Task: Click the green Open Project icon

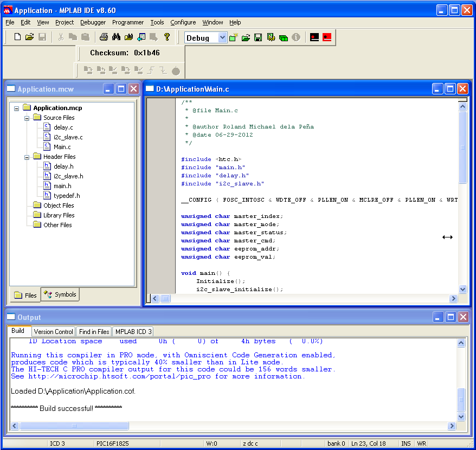Action: [246, 37]
